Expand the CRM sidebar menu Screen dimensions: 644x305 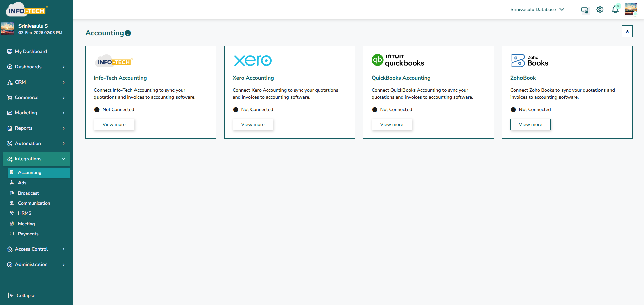coord(36,82)
